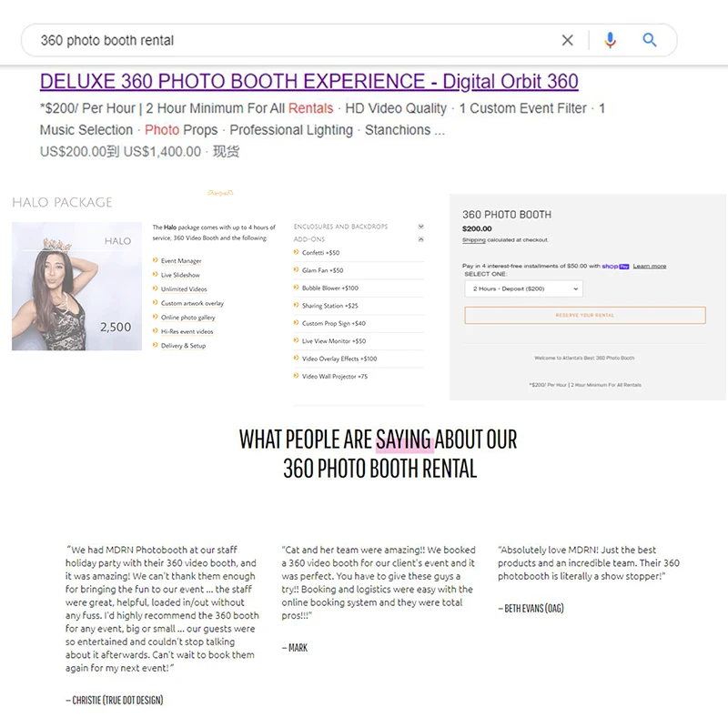Collapse the Add-Ons section arrow
The height and width of the screenshot is (728, 728).
tap(420, 239)
